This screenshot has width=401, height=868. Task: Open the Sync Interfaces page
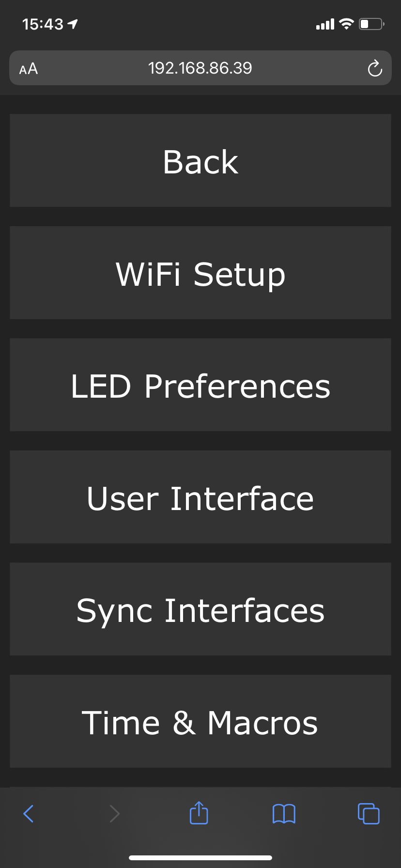pyautogui.click(x=200, y=609)
